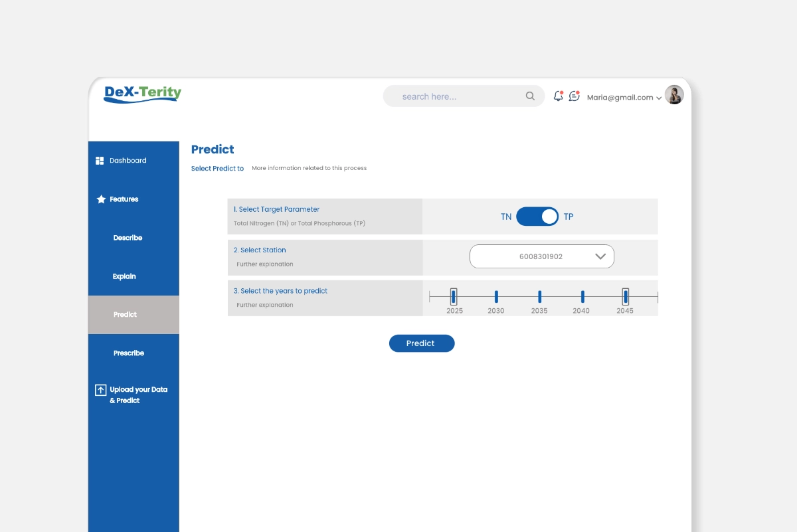Select the 2035 year marker
Image resolution: width=797 pixels, height=532 pixels.
(540, 297)
